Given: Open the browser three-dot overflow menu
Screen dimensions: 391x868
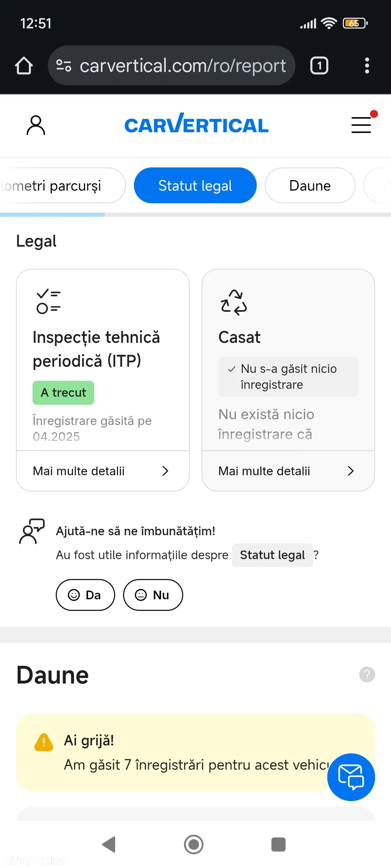Looking at the screenshot, I should click(x=367, y=66).
